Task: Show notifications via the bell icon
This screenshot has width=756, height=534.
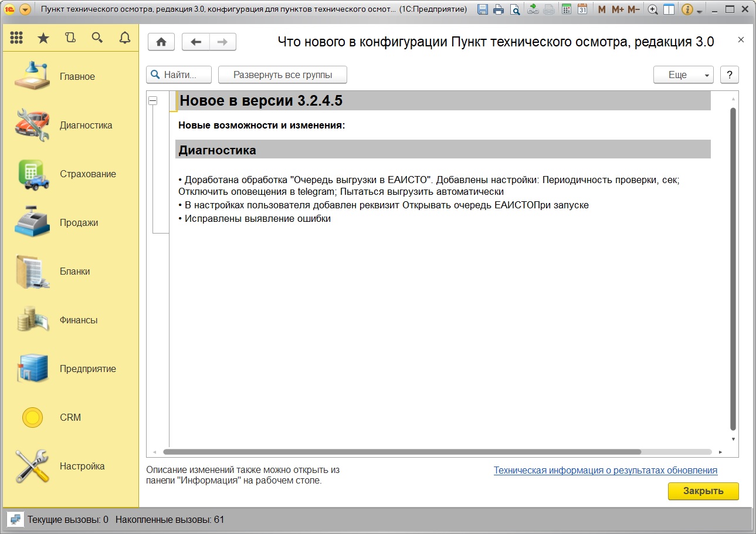Action: (124, 38)
